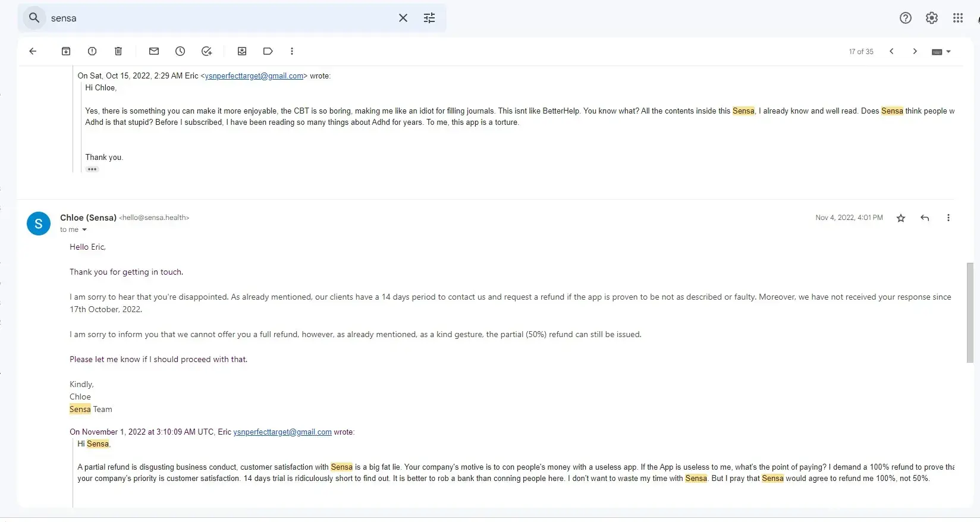Snooze this email with clock icon

(x=180, y=51)
